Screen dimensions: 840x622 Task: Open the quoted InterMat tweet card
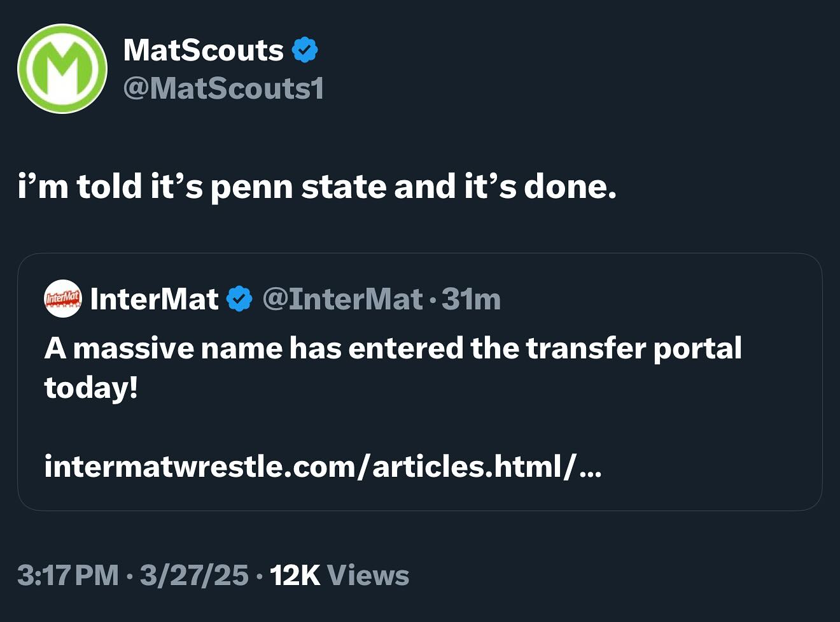click(x=420, y=382)
